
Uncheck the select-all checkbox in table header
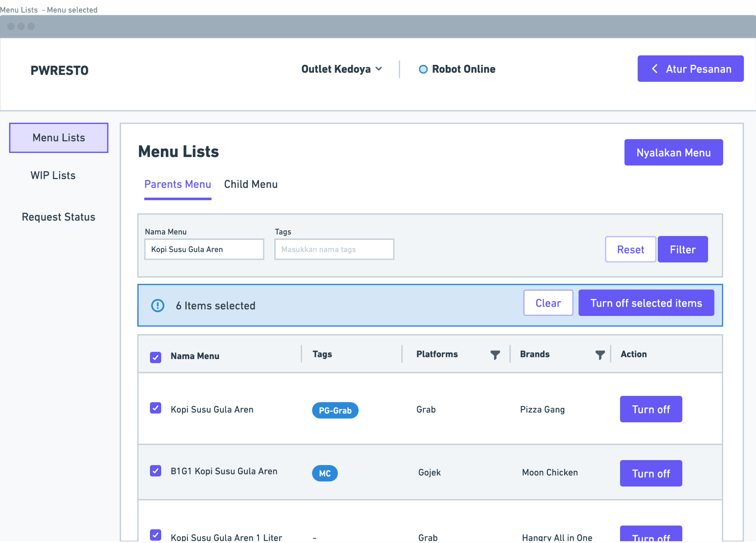155,357
